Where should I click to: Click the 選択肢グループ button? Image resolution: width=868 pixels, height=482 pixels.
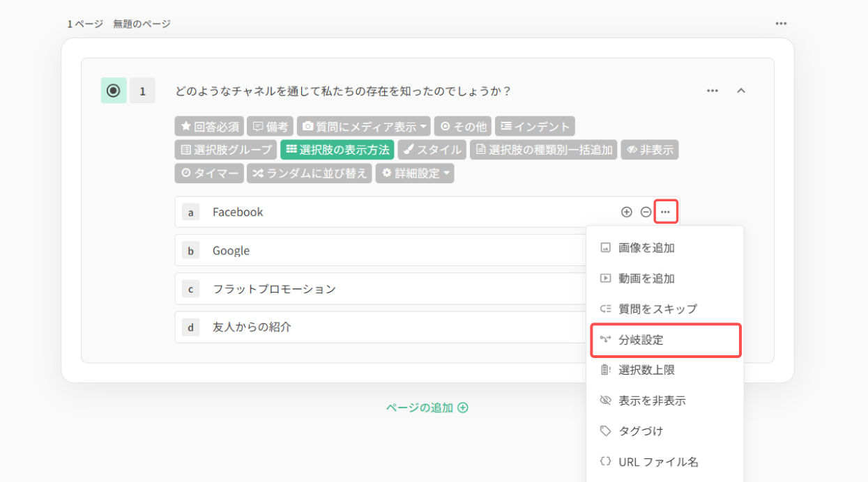(x=226, y=150)
